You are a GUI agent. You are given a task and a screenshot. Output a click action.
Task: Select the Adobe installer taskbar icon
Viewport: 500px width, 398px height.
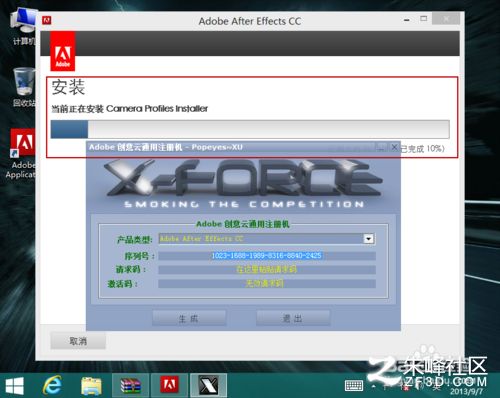coord(169,385)
